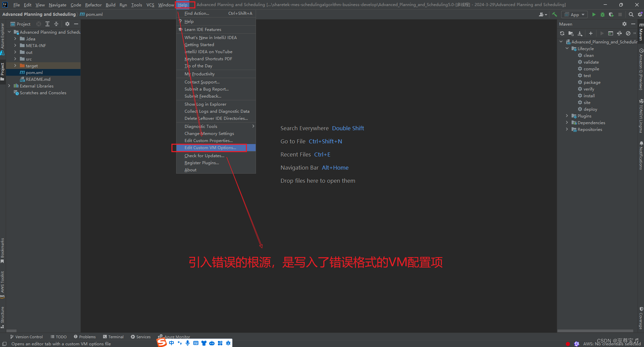Viewport: 644px width, 347px height.
Task: Select README.md in project tree
Action: pyautogui.click(x=43, y=79)
